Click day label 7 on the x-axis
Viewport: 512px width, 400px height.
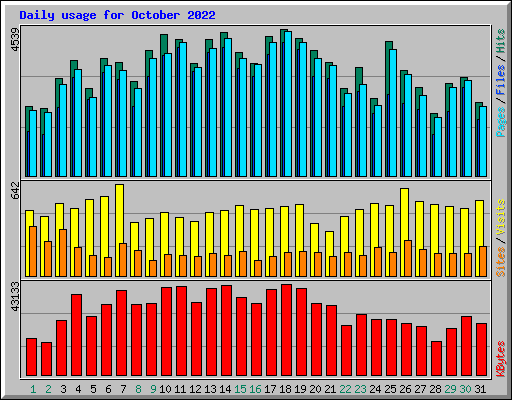point(123,389)
